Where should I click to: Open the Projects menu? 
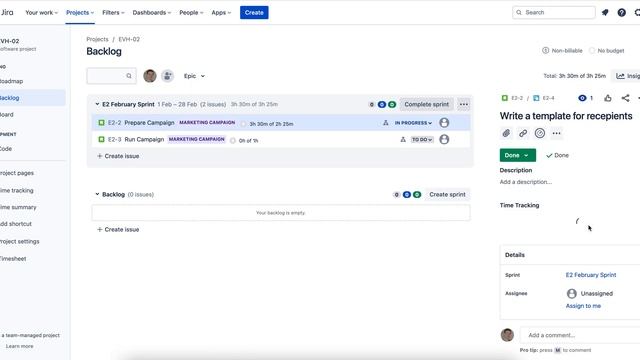click(80, 13)
